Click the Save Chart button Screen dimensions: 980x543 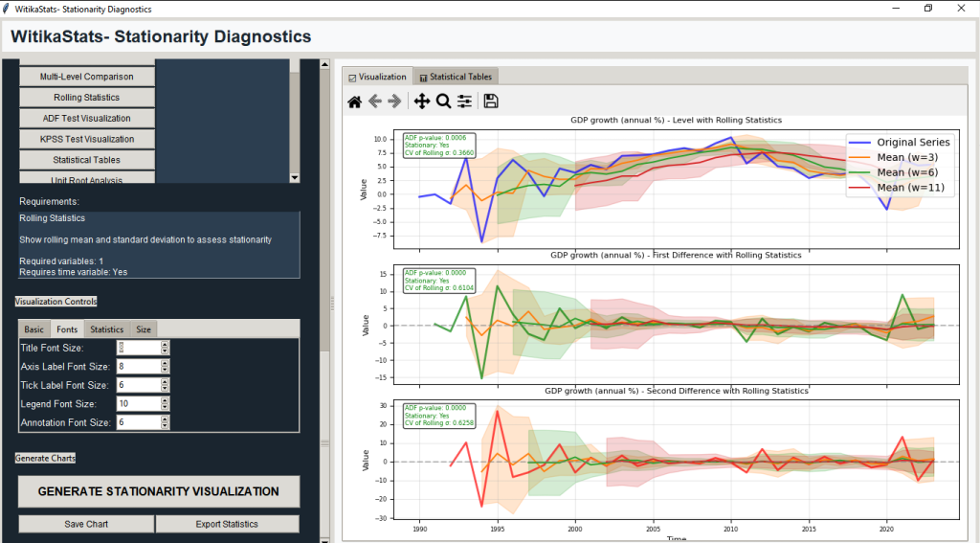click(86, 524)
